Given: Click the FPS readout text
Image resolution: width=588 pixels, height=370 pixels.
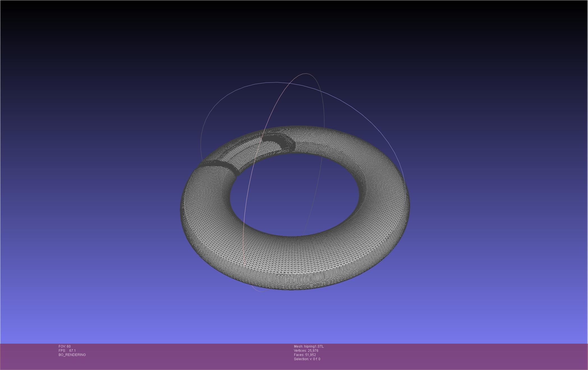Looking at the screenshot, I should tap(67, 351).
